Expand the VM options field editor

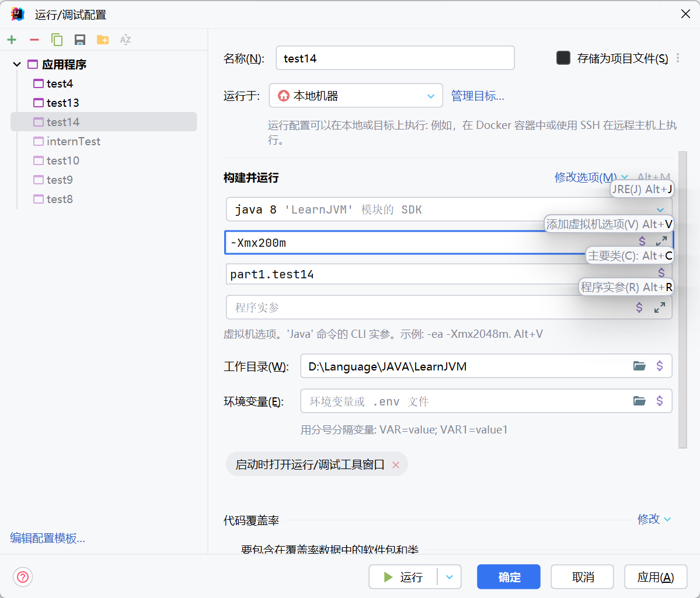[660, 240]
